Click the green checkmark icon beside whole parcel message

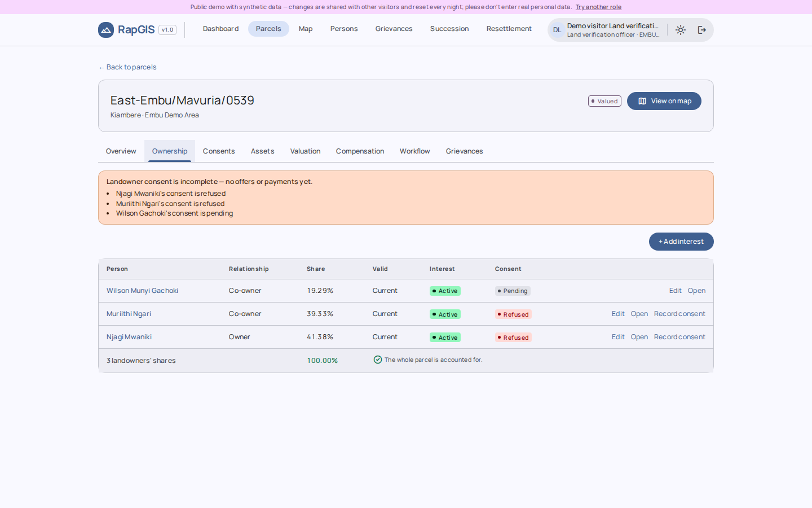coord(378,360)
